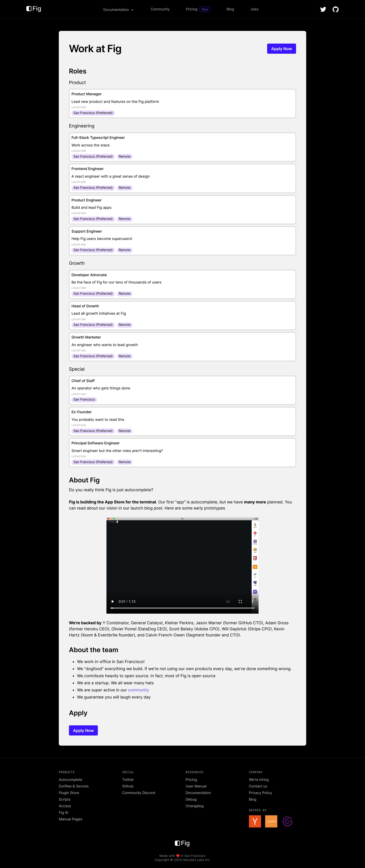
Task: Click the General Catalyst purple logo
Action: (x=287, y=822)
